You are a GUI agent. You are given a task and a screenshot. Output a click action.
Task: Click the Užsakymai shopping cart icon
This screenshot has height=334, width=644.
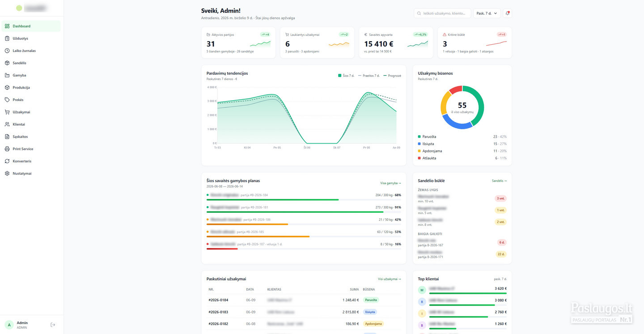point(7,112)
